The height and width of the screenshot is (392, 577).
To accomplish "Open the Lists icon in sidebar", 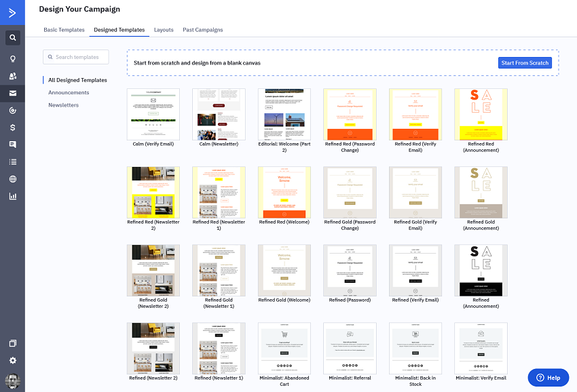I will click(x=12, y=162).
